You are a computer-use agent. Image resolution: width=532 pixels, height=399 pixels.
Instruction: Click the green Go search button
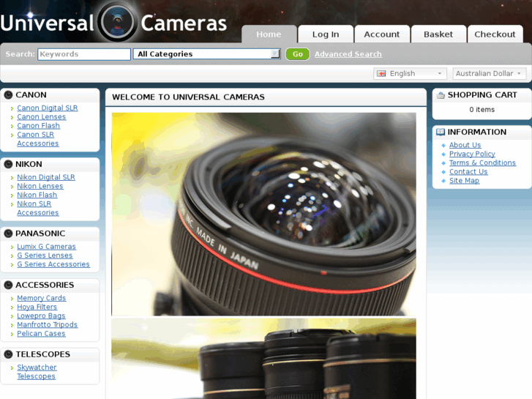tap(298, 54)
